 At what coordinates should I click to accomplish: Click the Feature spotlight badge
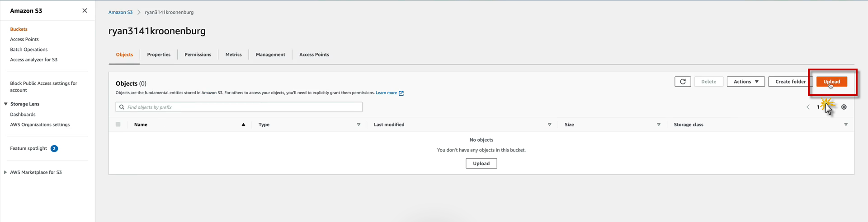coord(54,148)
